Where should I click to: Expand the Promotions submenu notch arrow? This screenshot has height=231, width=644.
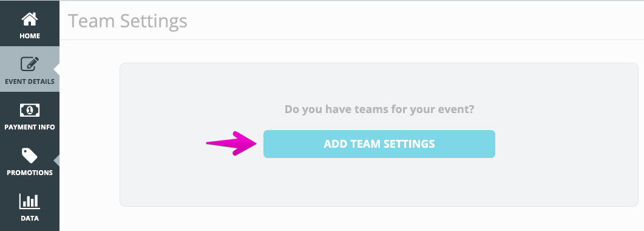tap(56, 160)
